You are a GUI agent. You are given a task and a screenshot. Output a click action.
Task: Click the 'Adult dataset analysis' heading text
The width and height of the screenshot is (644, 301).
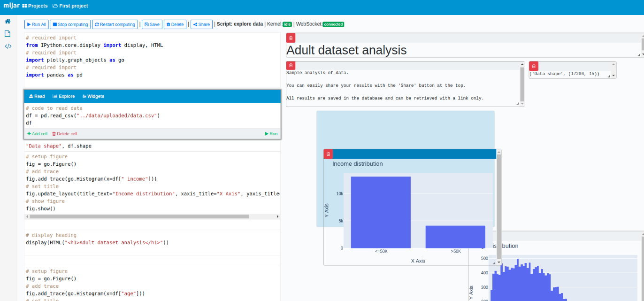click(346, 50)
